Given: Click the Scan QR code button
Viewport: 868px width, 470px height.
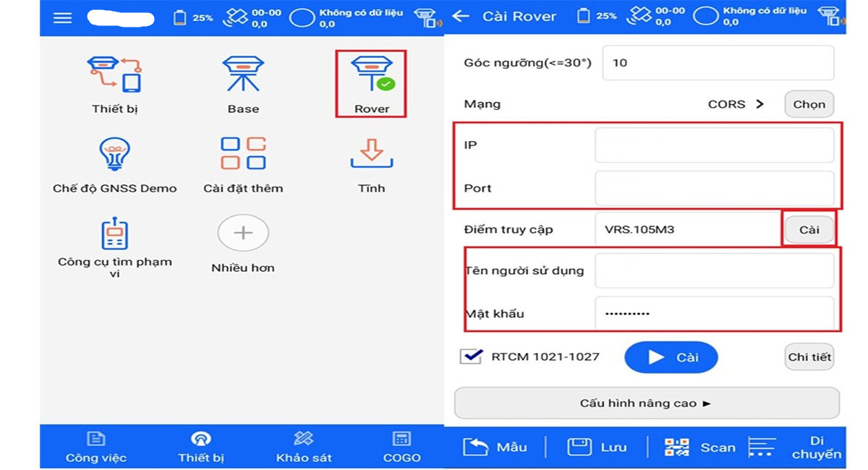Looking at the screenshot, I should (x=699, y=447).
